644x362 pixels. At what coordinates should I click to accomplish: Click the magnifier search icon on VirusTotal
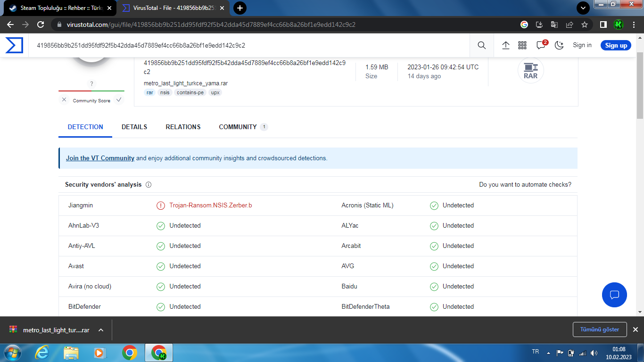coord(481,45)
